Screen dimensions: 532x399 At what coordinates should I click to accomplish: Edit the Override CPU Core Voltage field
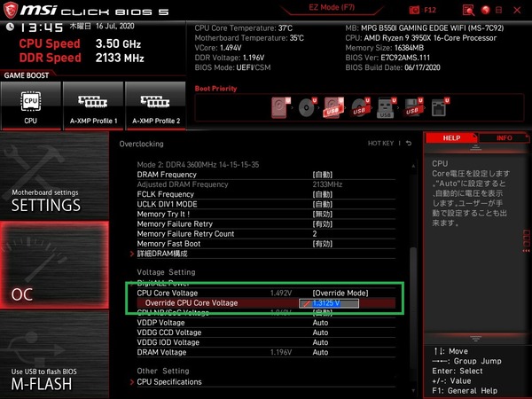coord(329,303)
